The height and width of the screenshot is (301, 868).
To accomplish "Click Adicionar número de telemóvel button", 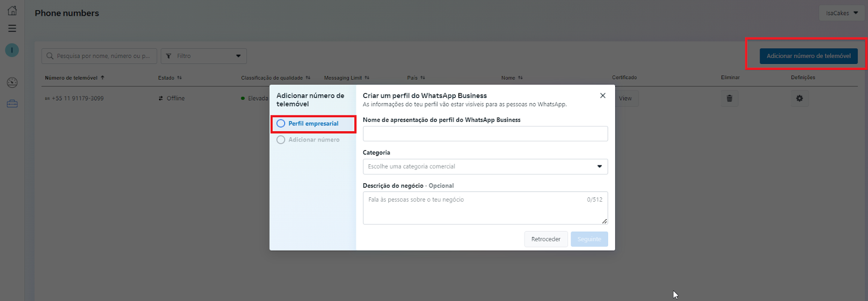I will (808, 56).
